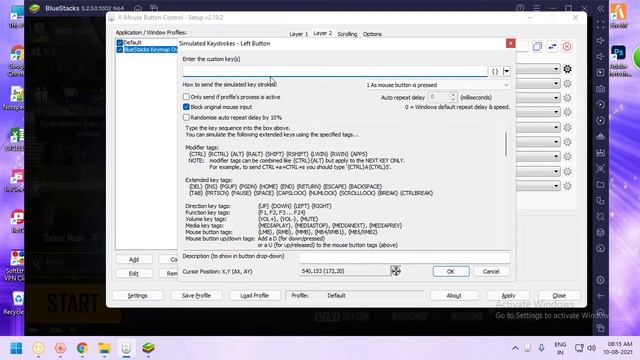Click BlueStacks title bar home icon

[138, 9]
